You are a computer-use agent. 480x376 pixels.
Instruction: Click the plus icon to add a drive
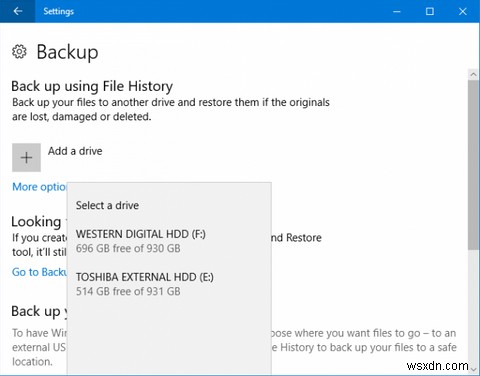pyautogui.click(x=26, y=157)
